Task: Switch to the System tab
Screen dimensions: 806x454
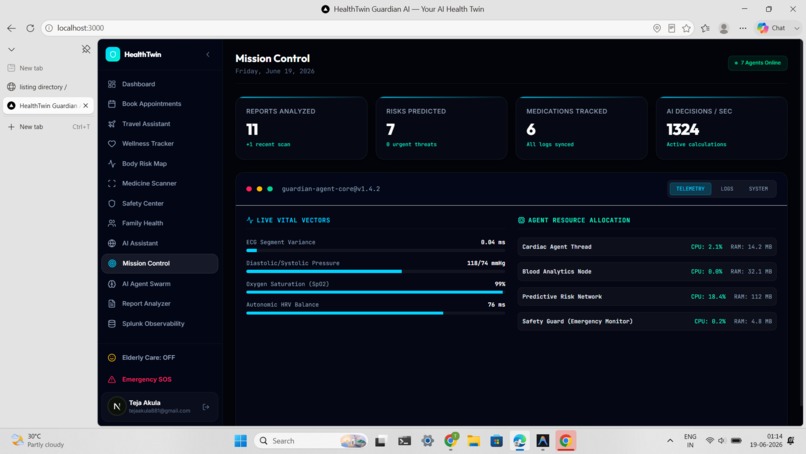Action: (x=758, y=189)
